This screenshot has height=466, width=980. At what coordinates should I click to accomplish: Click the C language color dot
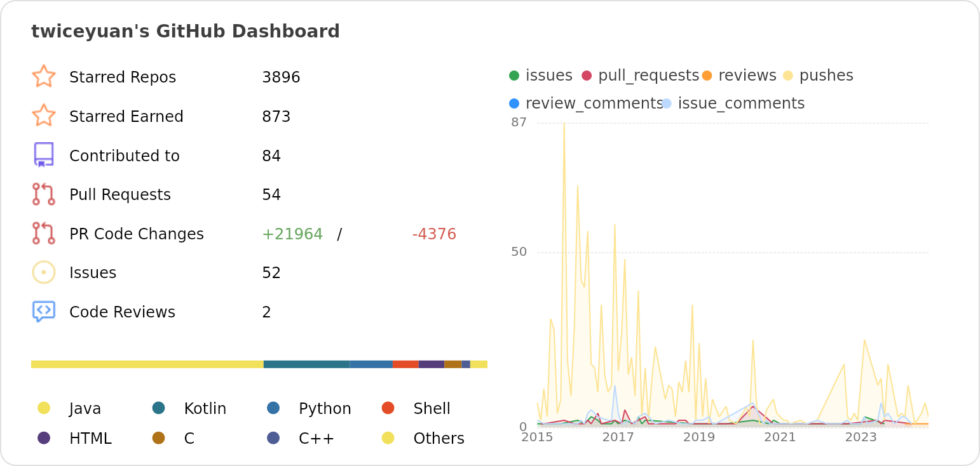pyautogui.click(x=159, y=437)
